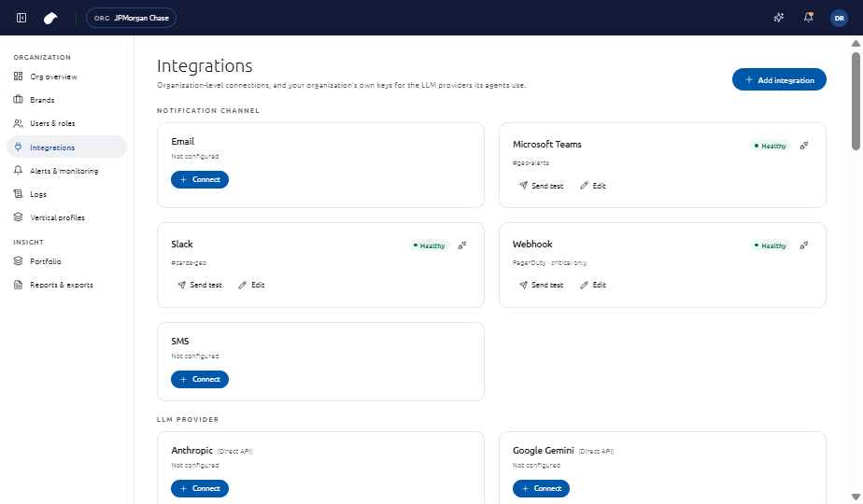Open Alerts & monitoring
Screen dimensions: 863x504
(x=67, y=171)
